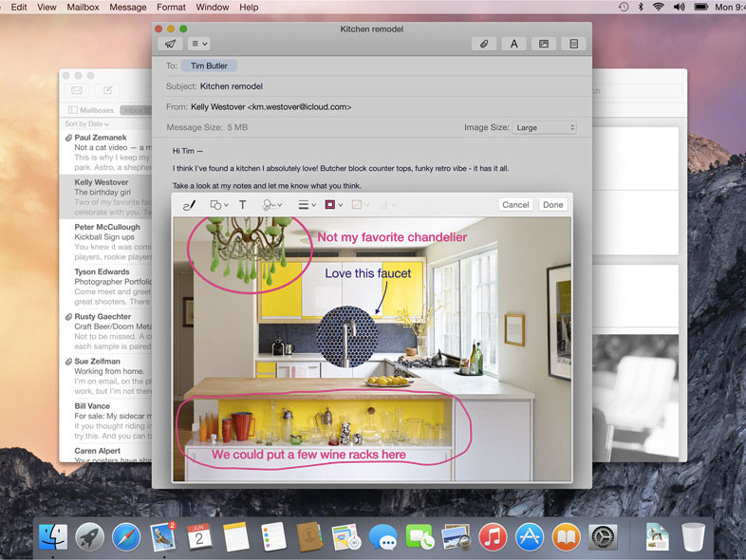The height and width of the screenshot is (560, 746).
Task: Get new mail in background Mail window
Action: (77, 90)
